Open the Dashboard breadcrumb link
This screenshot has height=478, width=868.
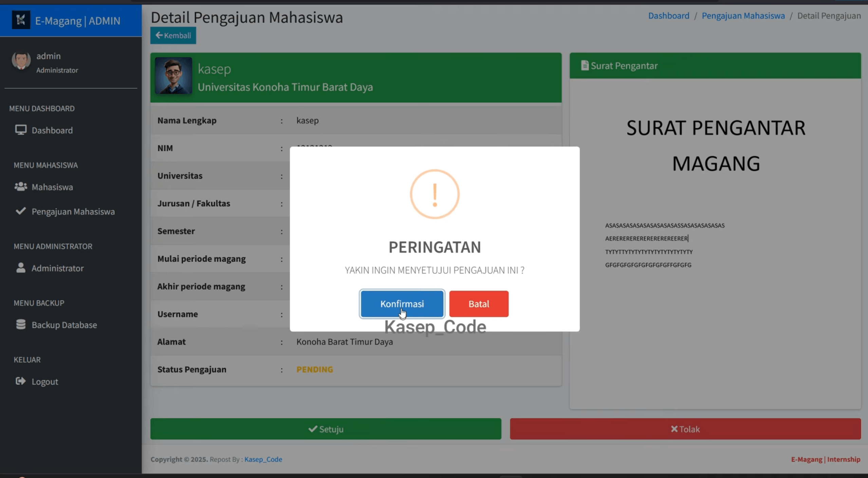click(x=668, y=16)
